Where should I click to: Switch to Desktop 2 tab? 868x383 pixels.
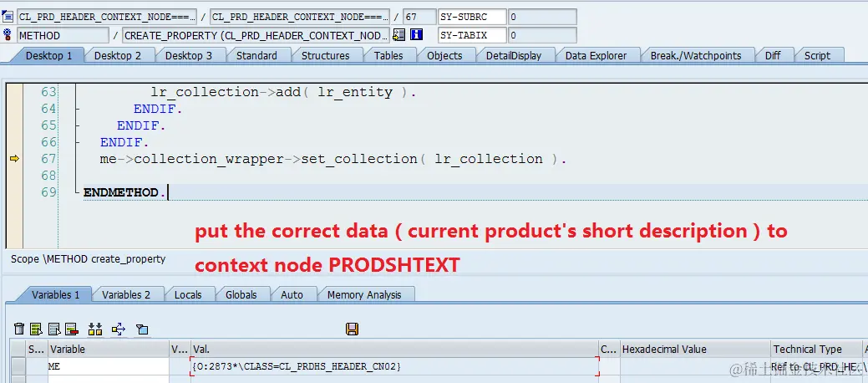(117, 55)
